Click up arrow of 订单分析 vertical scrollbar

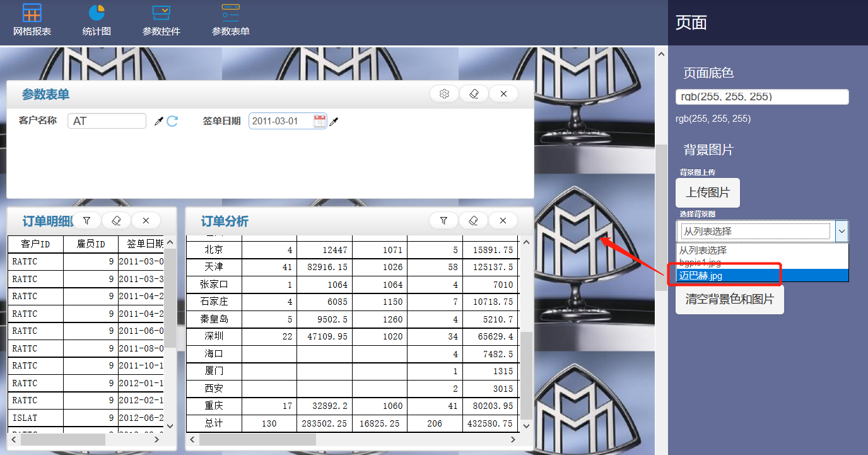[525, 242]
